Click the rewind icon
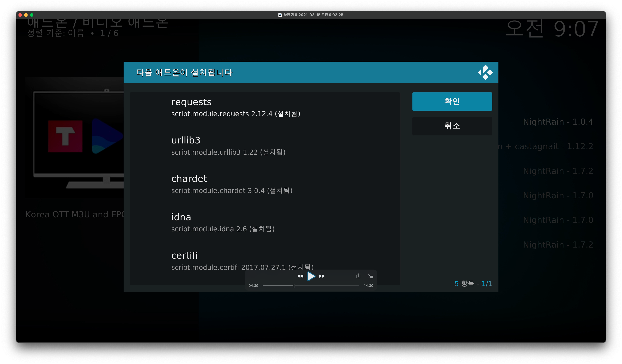Screen dimensions: 622x364 pyautogui.click(x=300, y=276)
